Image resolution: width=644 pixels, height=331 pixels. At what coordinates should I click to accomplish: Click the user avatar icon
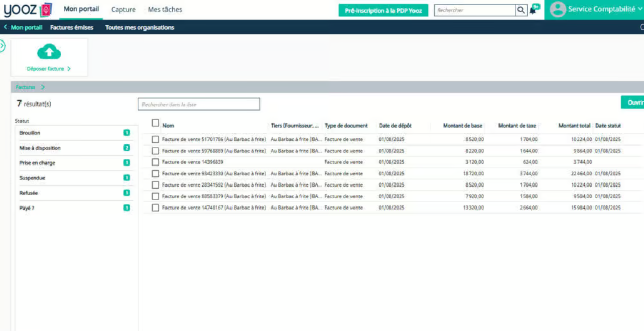pyautogui.click(x=557, y=9)
